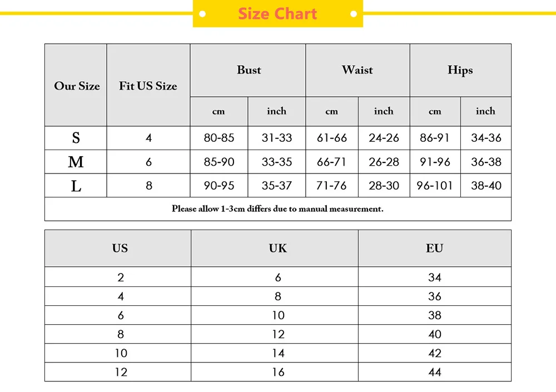
Task: Click the Waist column header
Action: pos(358,70)
